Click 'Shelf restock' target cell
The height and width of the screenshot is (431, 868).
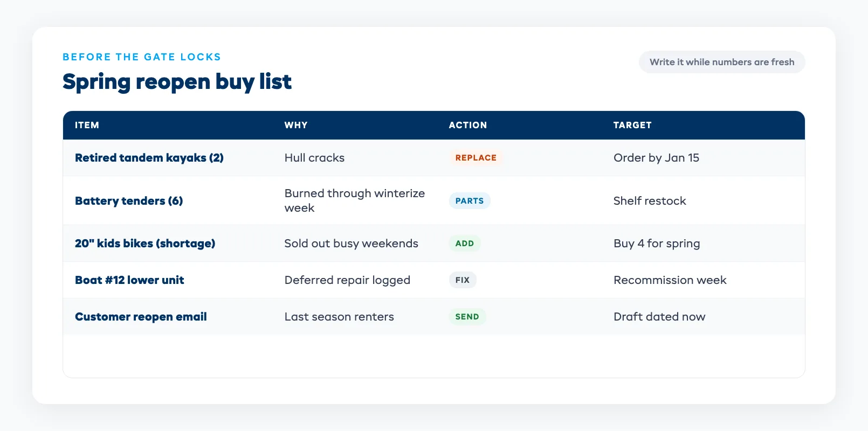[650, 201]
